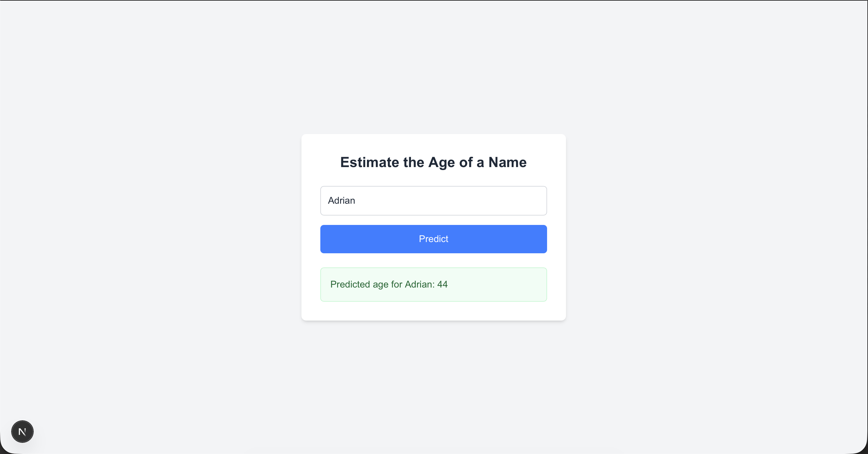Click the green predicted age result box
This screenshot has width=868, height=454.
click(x=433, y=285)
